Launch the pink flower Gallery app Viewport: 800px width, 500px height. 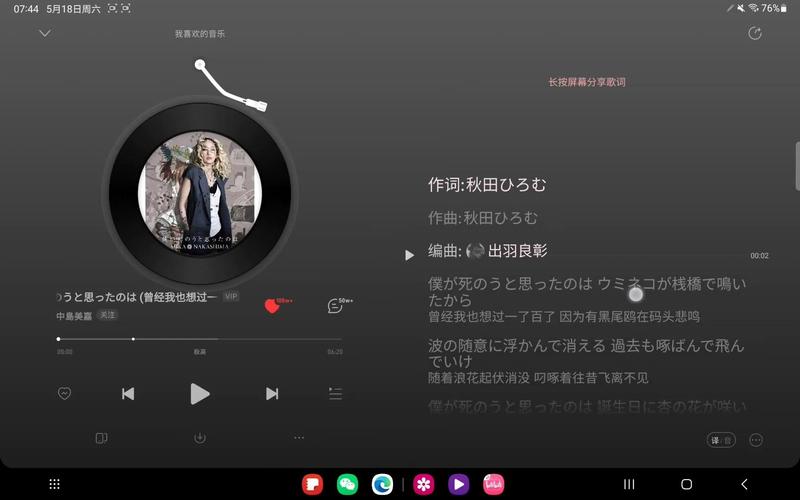point(423,484)
